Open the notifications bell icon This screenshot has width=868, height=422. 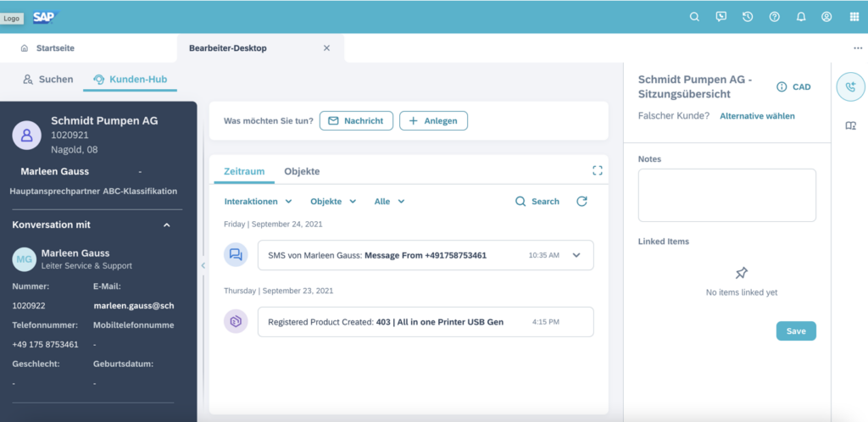[x=800, y=17]
